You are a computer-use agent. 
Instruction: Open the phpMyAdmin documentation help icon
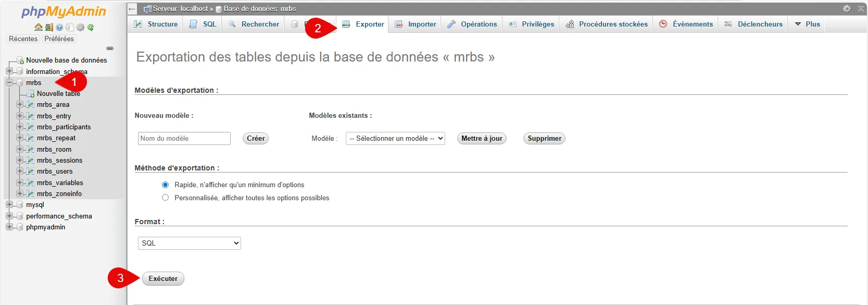(59, 27)
